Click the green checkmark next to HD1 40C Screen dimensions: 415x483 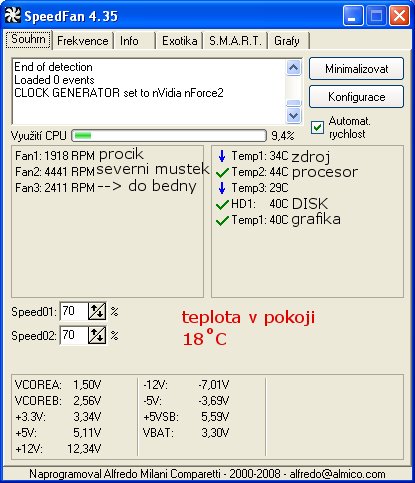(222, 204)
